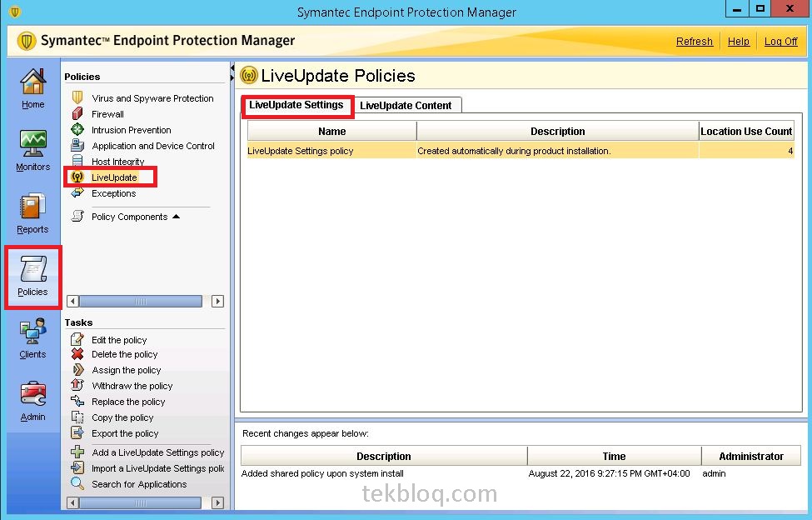Open the Policies section icon
Image resolution: width=812 pixels, height=520 pixels.
(32, 269)
